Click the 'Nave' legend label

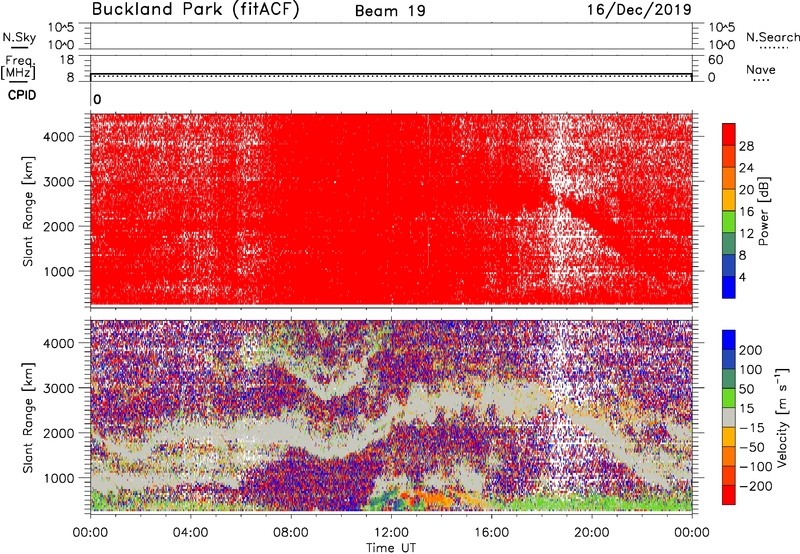pyautogui.click(x=761, y=70)
